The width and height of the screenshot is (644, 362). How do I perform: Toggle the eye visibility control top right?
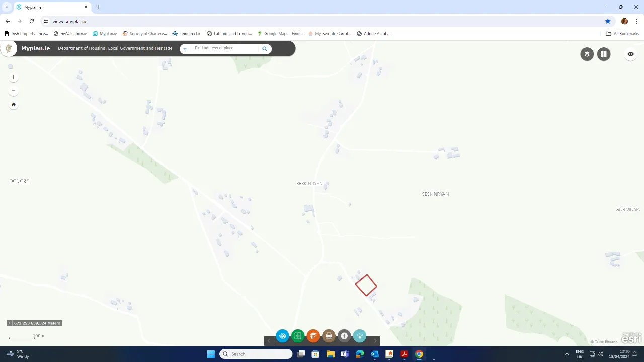[x=630, y=54]
